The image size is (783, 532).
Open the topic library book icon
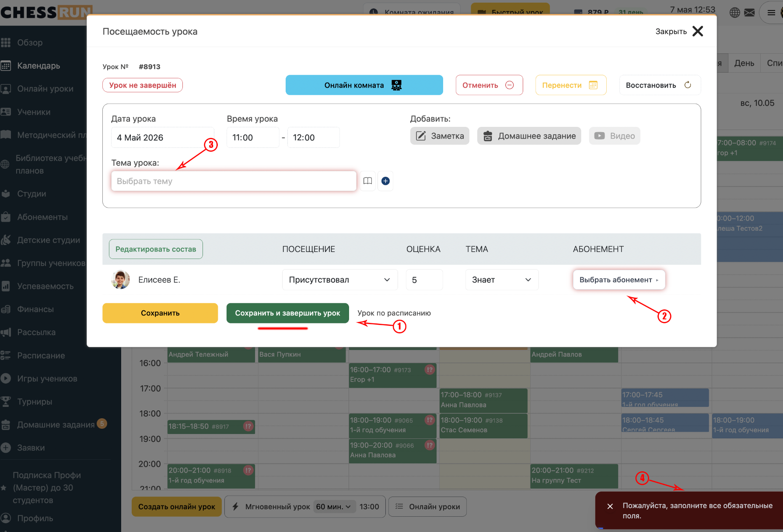point(367,181)
